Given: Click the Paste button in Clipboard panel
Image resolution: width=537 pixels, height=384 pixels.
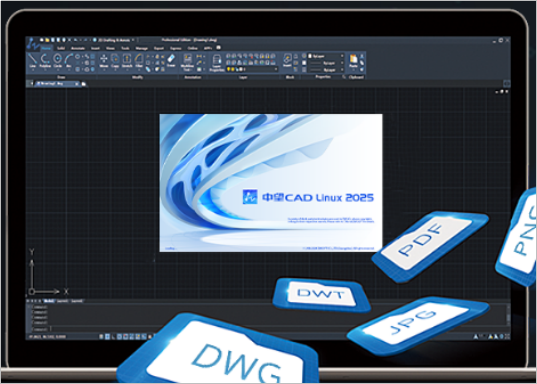Looking at the screenshot, I should (x=353, y=61).
